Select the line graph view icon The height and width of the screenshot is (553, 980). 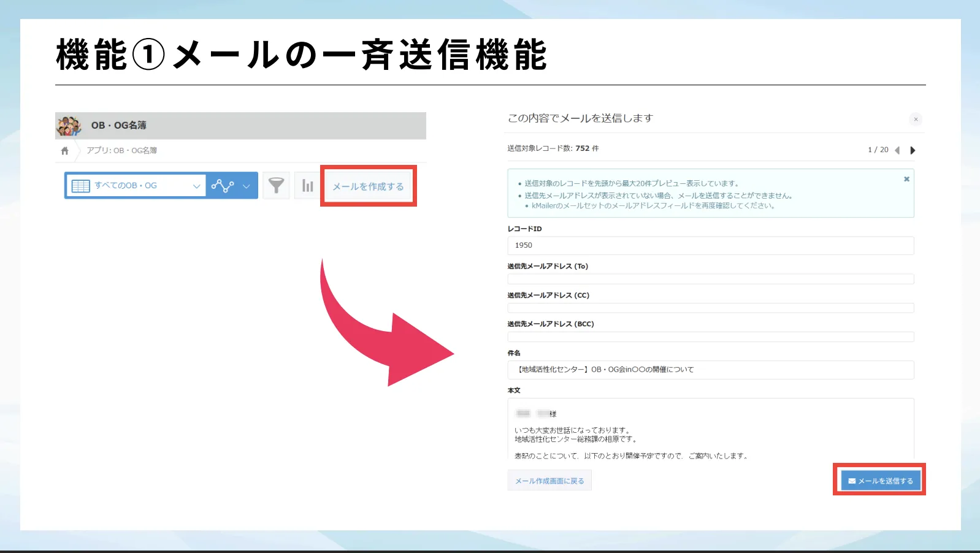[x=222, y=186]
